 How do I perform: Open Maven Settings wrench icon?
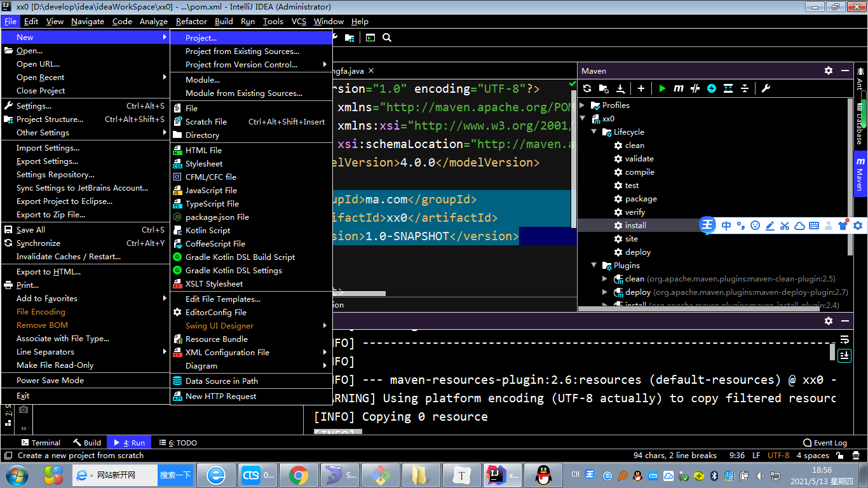(x=766, y=88)
